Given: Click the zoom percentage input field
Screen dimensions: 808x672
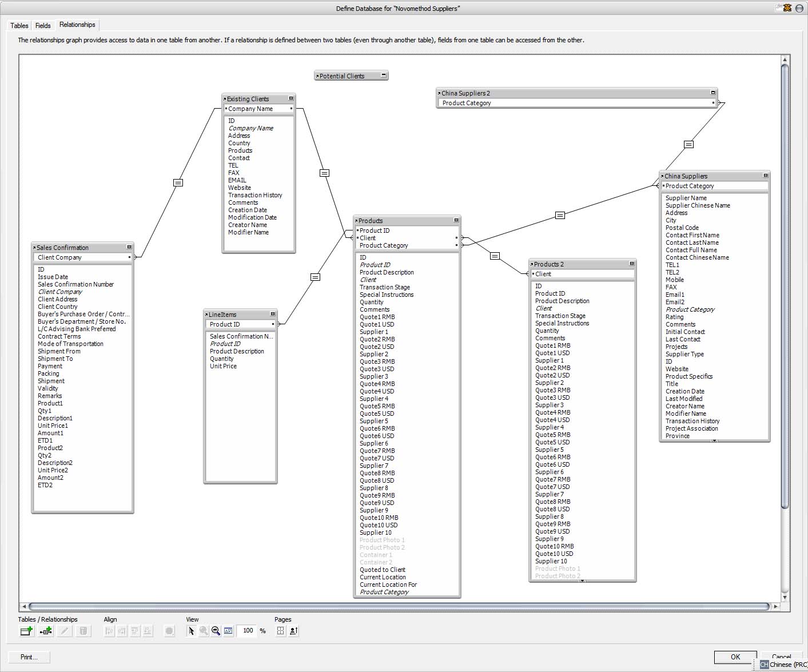Looking at the screenshot, I should point(248,631).
